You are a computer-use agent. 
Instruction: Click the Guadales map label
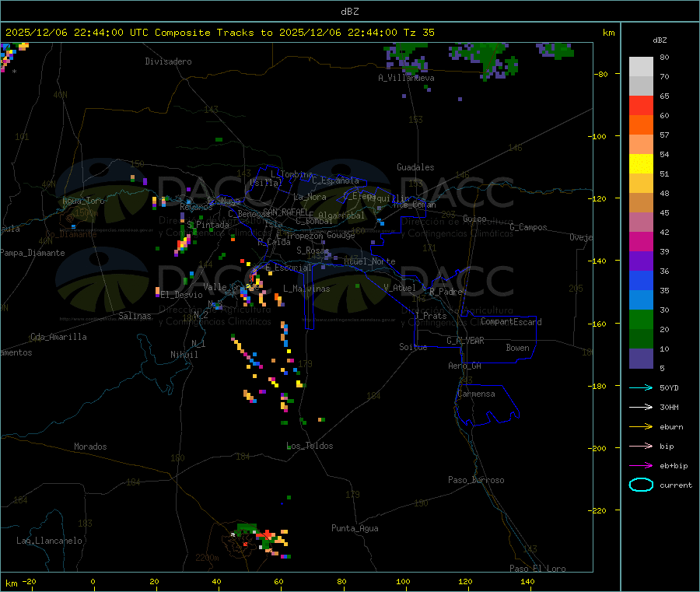(415, 167)
